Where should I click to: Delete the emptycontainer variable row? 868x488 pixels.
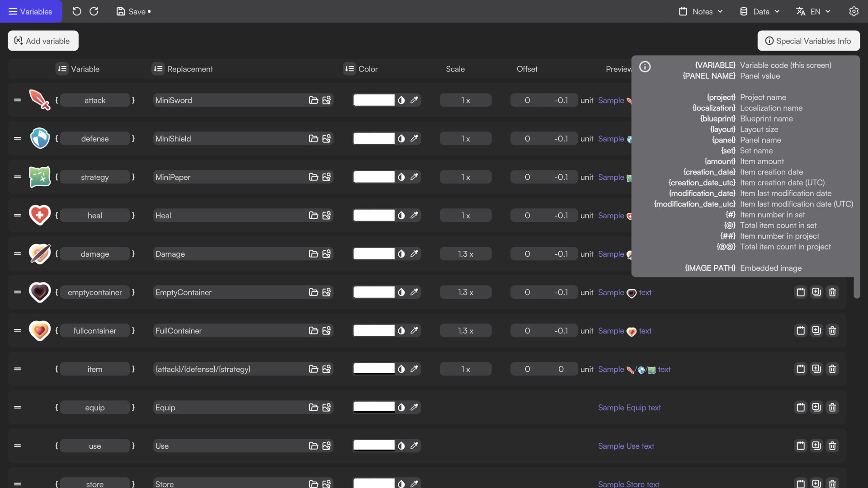832,292
